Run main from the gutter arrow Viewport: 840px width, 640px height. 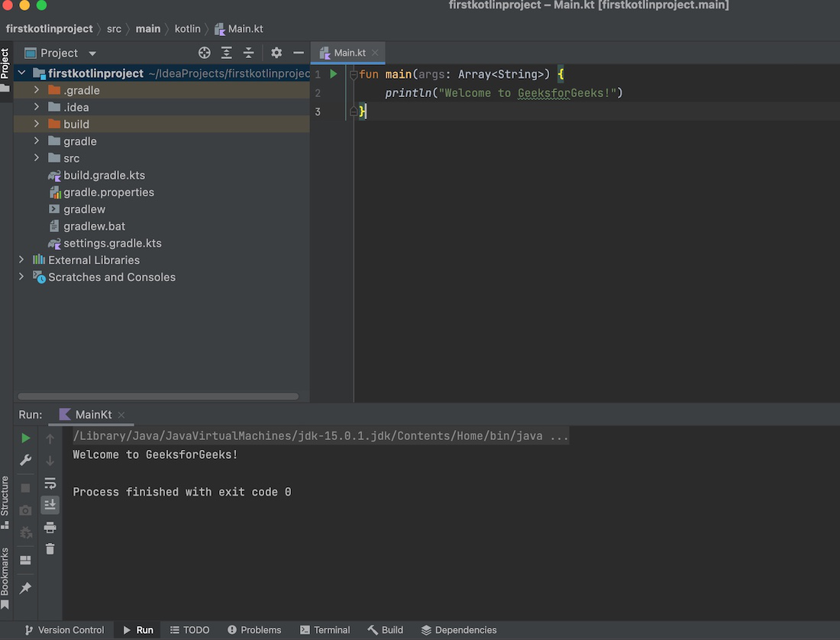pyautogui.click(x=334, y=74)
